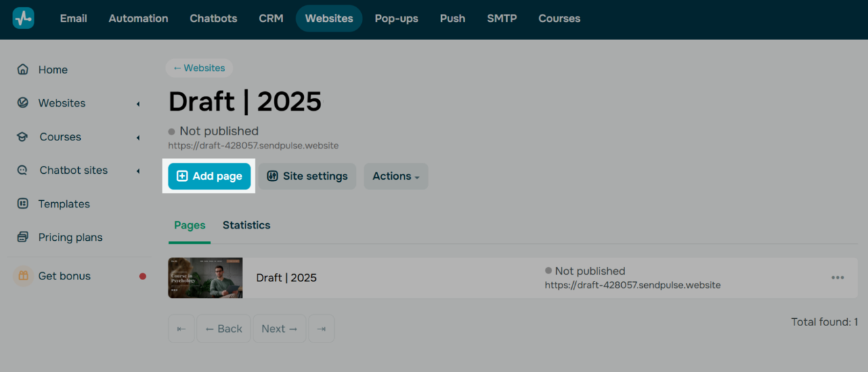Click the Pricing plans icon

[x=23, y=238]
